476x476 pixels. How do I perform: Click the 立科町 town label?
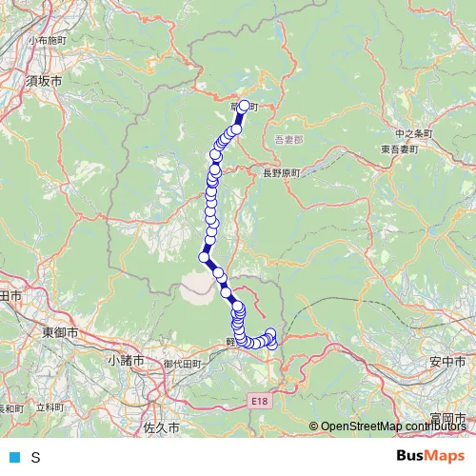point(50,407)
